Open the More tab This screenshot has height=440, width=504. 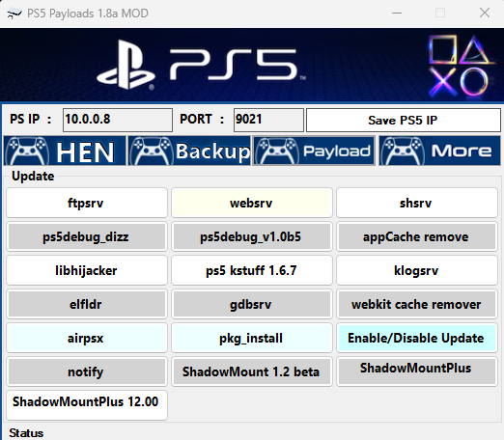(x=439, y=151)
